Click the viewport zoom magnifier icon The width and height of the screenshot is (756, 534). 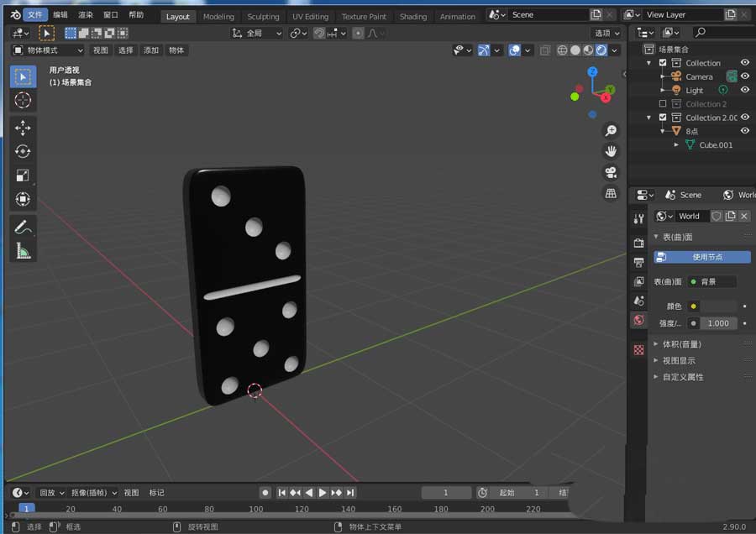[x=611, y=131]
